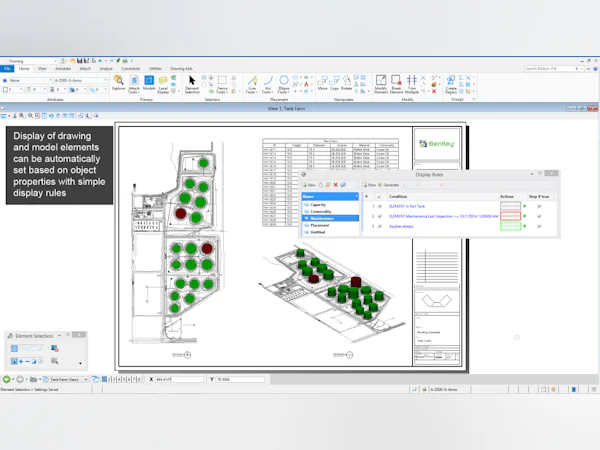Choose the Ellipse Tools icon
The width and height of the screenshot is (600, 450).
click(284, 84)
